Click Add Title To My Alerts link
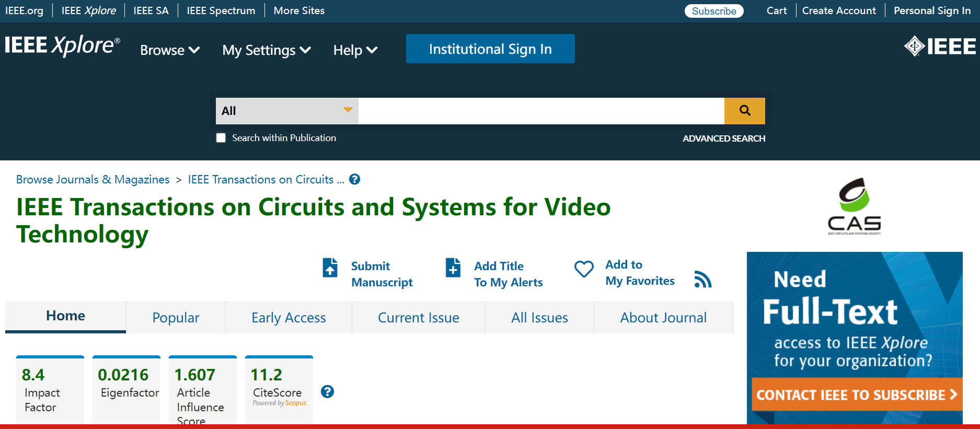This screenshot has height=429, width=980. (508, 274)
